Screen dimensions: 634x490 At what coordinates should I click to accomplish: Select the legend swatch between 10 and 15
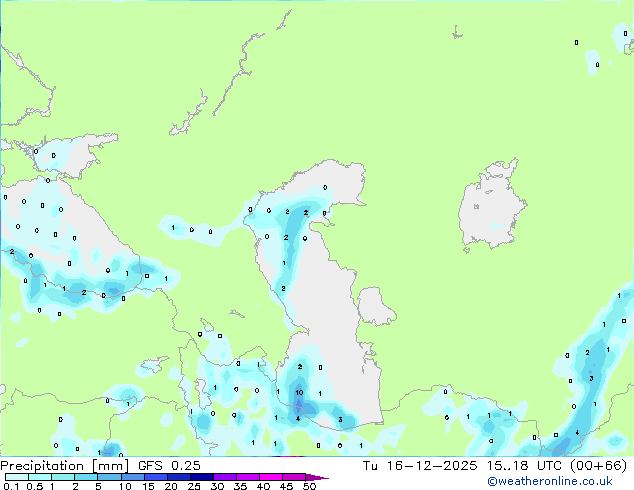pyautogui.click(x=133, y=477)
